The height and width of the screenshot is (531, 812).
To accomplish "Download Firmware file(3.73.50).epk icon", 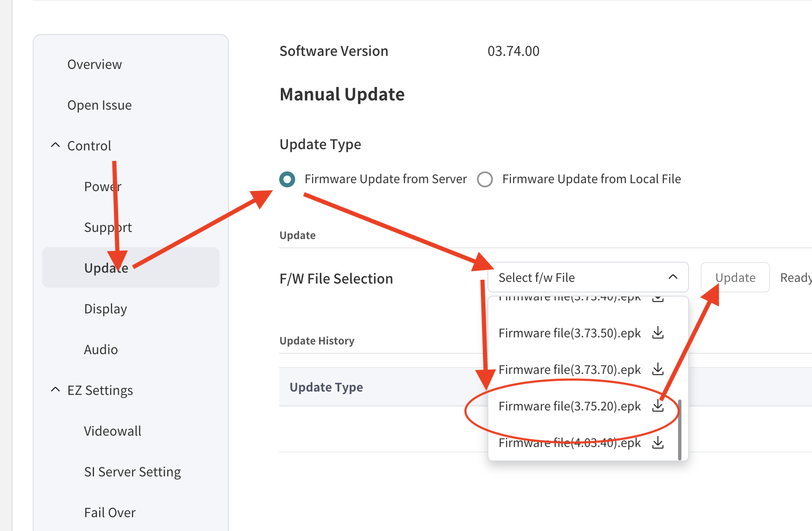I will (x=658, y=333).
